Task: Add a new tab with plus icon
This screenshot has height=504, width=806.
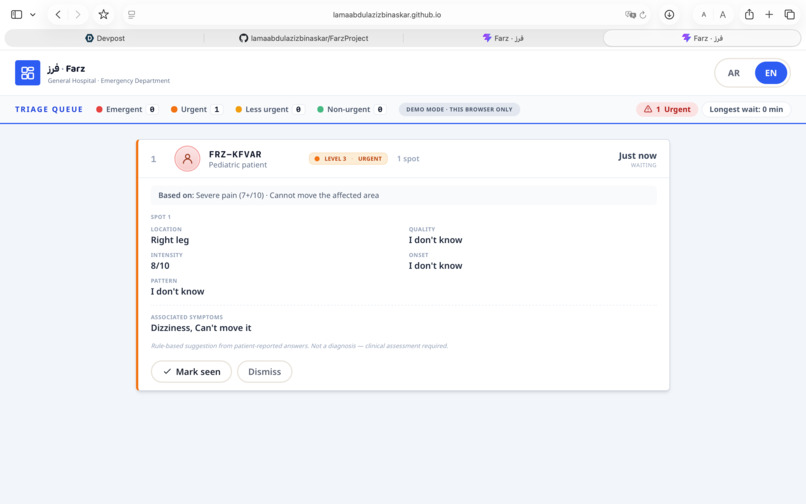Action: (x=769, y=14)
